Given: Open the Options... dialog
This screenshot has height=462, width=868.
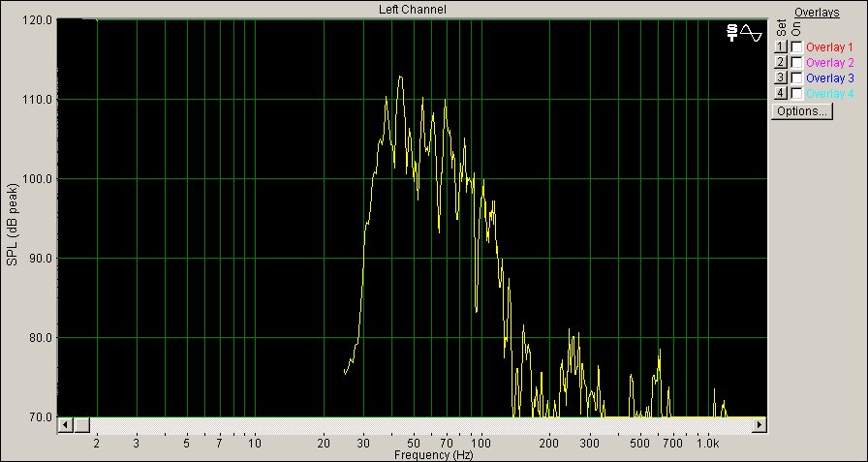Looking at the screenshot, I should (802, 111).
